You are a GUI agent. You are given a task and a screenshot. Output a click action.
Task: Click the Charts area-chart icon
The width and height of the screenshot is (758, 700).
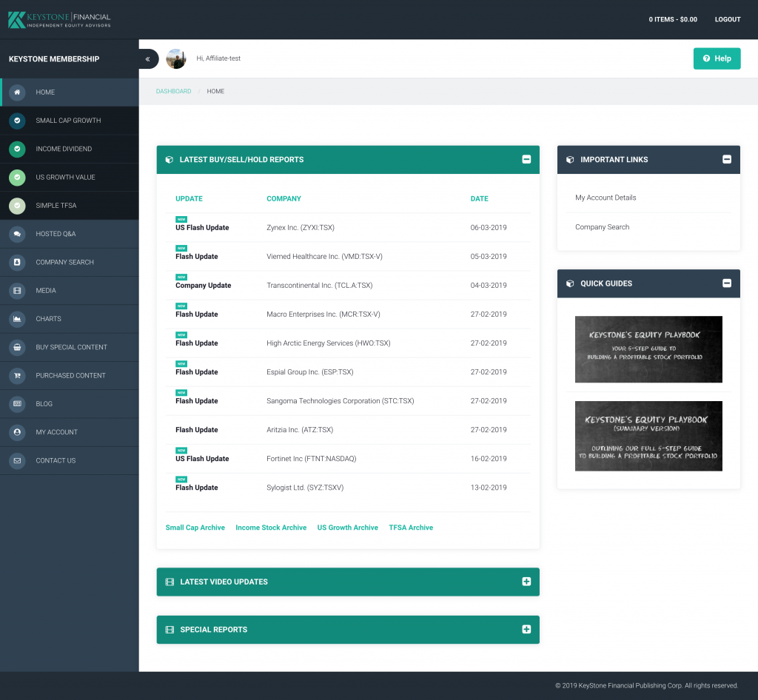pos(17,319)
